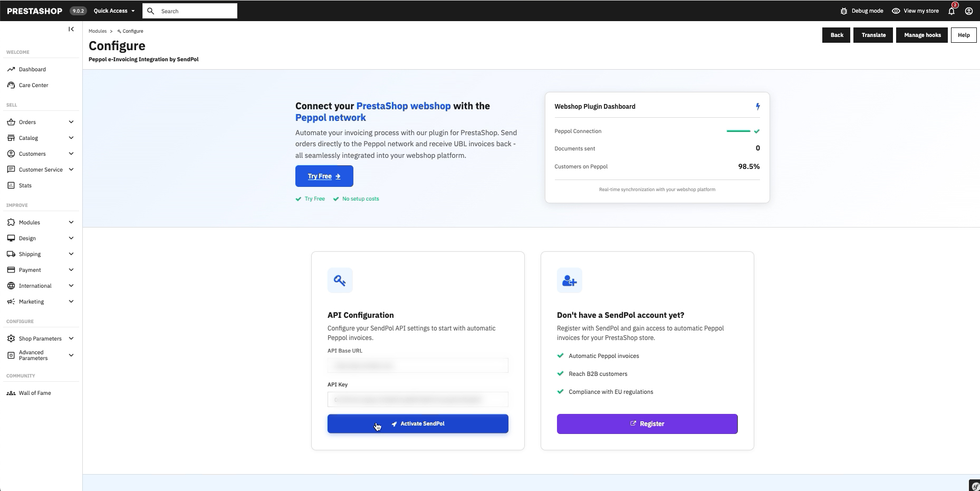Click the key icon above API Configuration
The image size is (980, 491).
coord(340,280)
